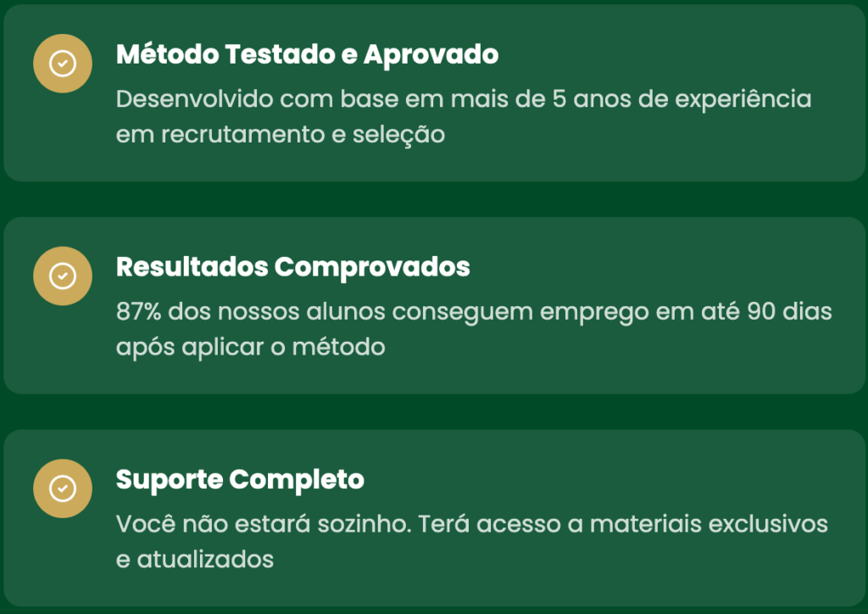This screenshot has width=868, height=614.
Task: Click the text line starting with Desenvolvido
Action: (x=463, y=99)
